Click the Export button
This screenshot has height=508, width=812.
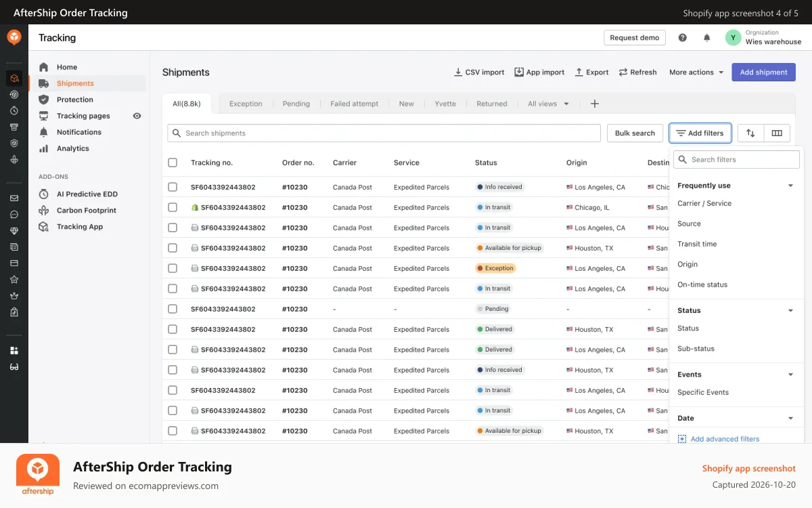[591, 72]
